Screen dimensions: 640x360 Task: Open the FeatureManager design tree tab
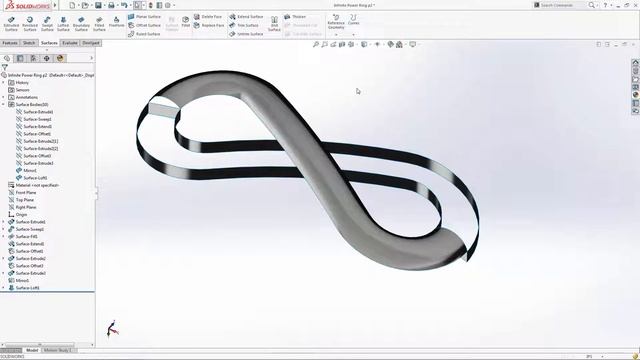tap(7, 58)
